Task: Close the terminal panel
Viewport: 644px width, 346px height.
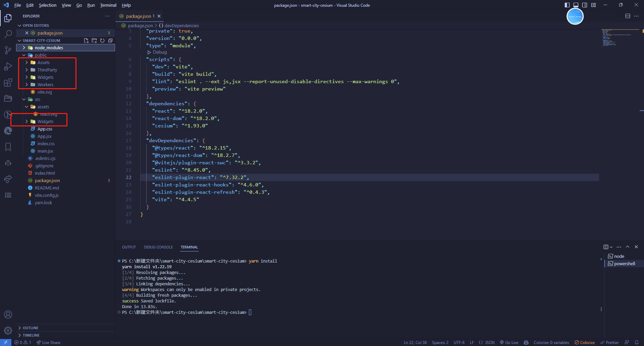Action: (636, 247)
